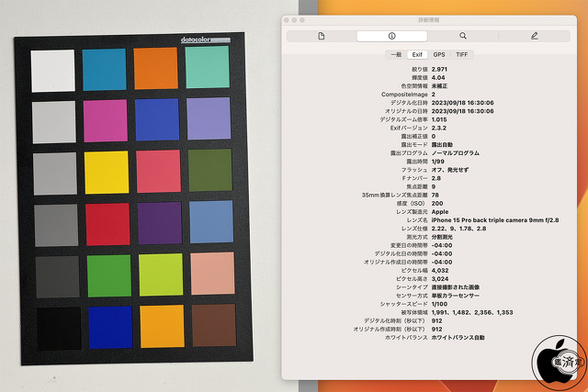Click the white color patch

(x=52, y=69)
